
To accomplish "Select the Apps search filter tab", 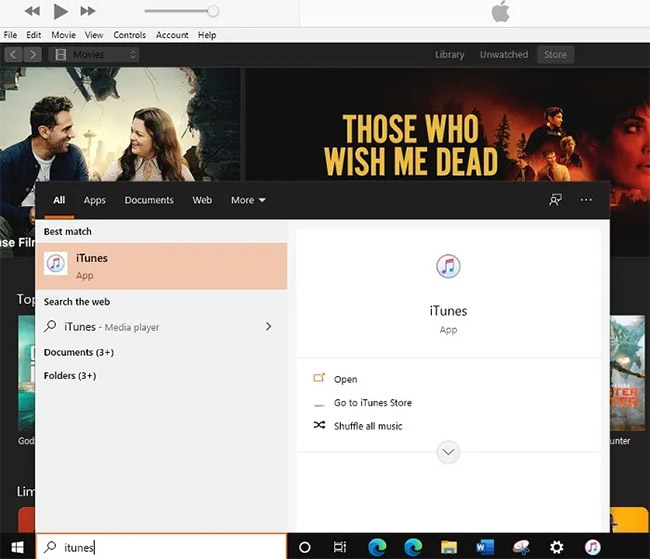I will tap(95, 200).
